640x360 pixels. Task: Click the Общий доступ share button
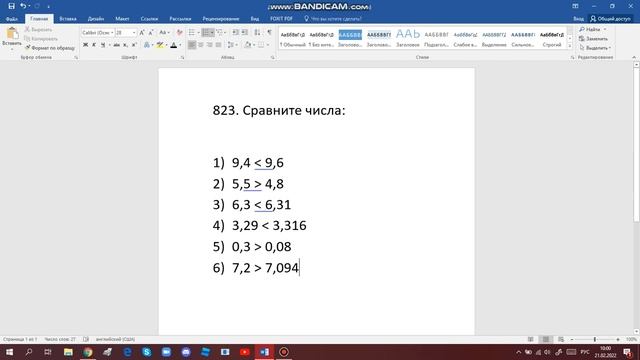pyautogui.click(x=611, y=19)
